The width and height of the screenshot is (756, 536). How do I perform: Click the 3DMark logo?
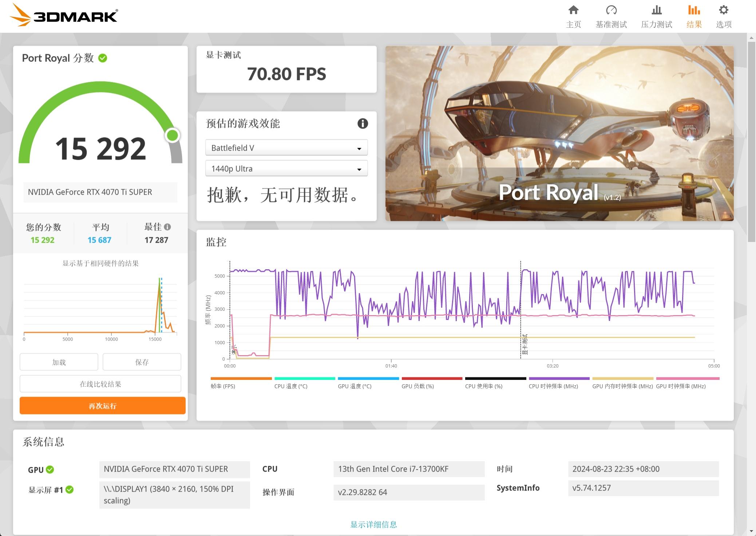tap(64, 15)
